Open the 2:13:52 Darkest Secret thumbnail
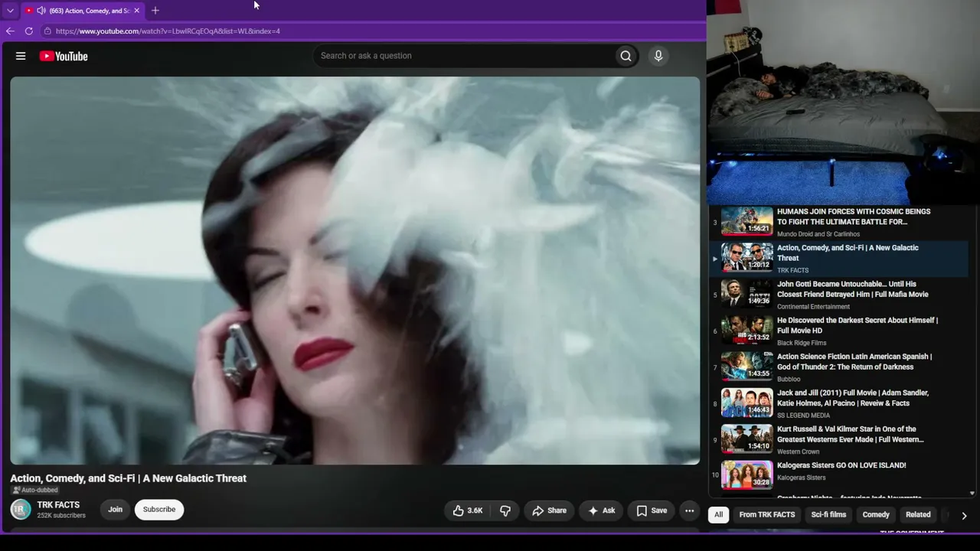The image size is (980, 551). coord(747,330)
